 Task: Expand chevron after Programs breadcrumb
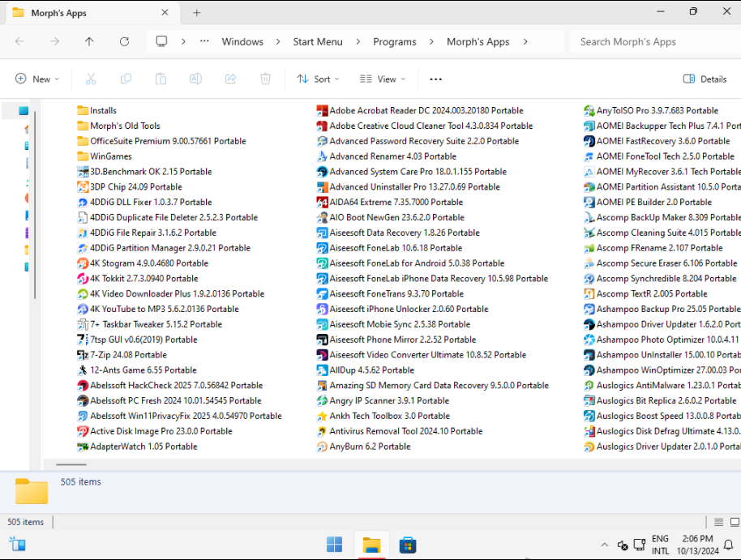(431, 41)
